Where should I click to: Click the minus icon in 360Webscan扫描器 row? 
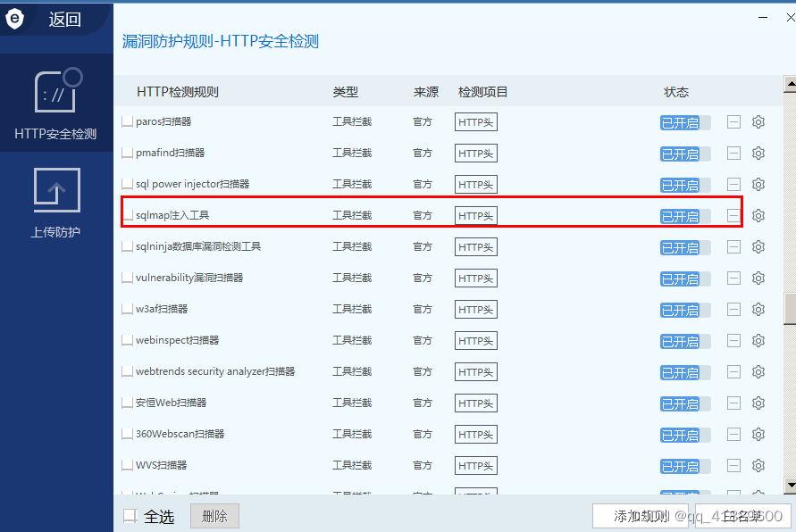coord(733,434)
